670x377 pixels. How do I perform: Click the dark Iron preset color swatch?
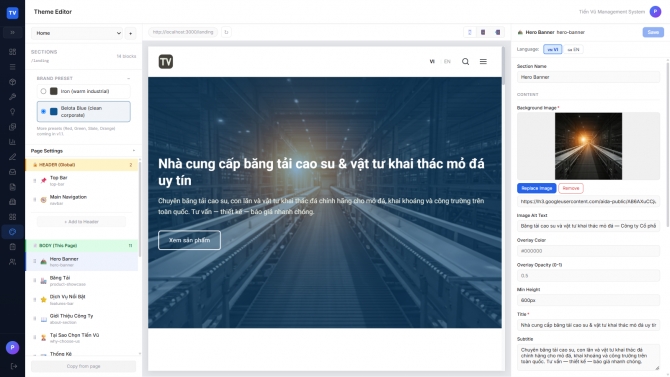[x=54, y=91]
